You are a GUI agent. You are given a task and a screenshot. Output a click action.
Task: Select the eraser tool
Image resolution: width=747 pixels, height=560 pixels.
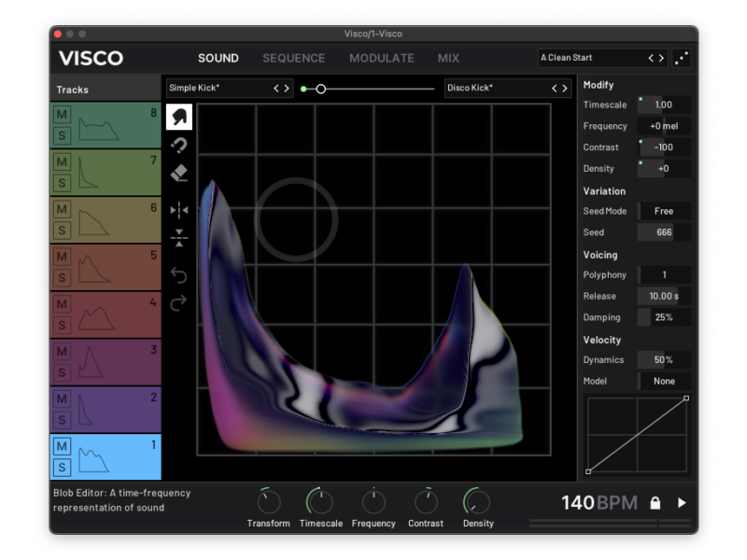coord(179,174)
